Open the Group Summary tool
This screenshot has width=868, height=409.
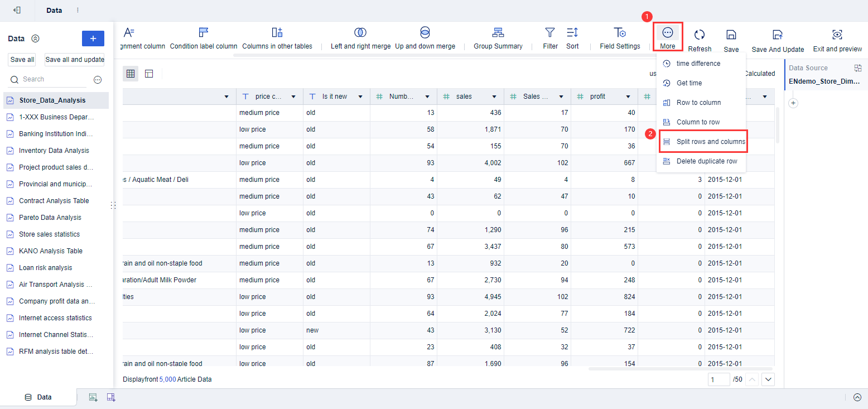tap(498, 32)
